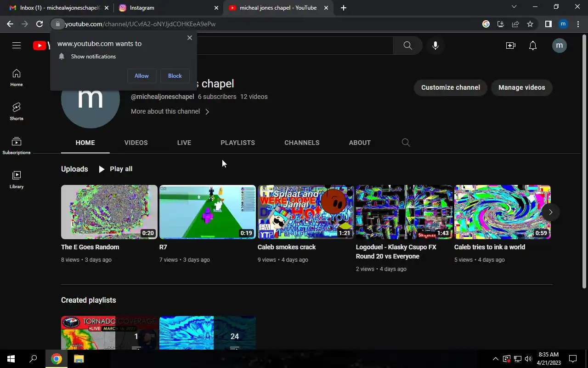Click the vertical page scrollbar
Screen dimensions: 588x368
(x=584, y=162)
